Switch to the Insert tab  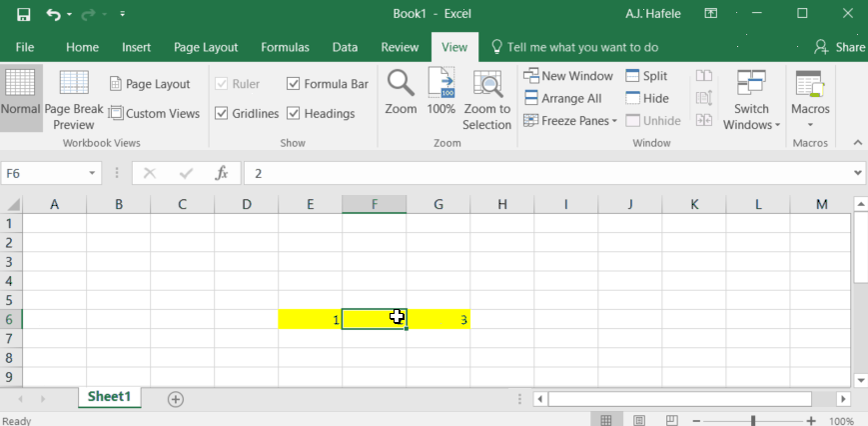136,47
